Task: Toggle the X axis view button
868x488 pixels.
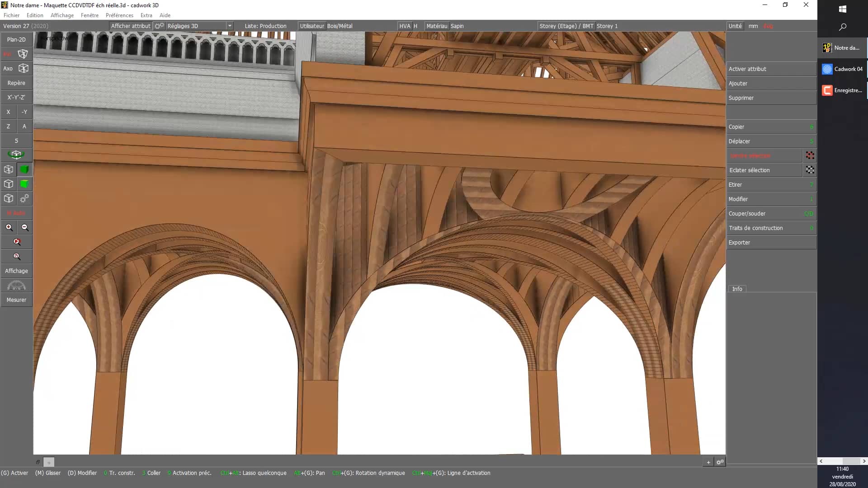Action: (8, 112)
